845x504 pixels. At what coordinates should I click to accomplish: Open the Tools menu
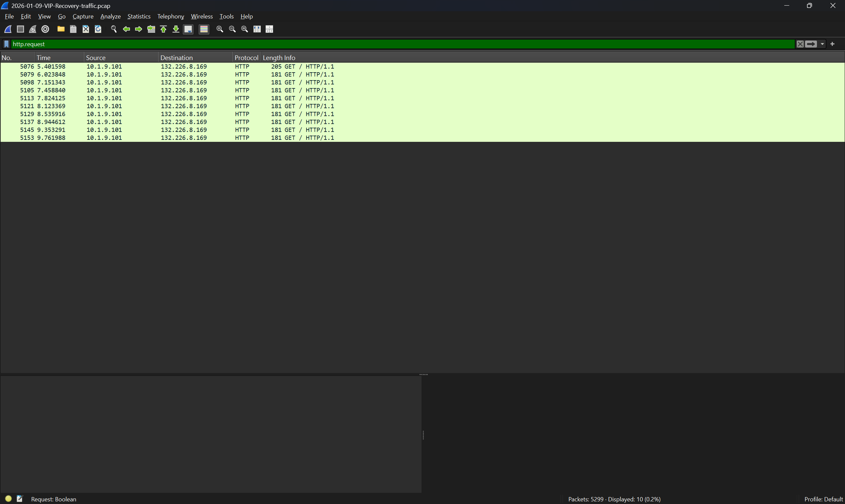226,16
